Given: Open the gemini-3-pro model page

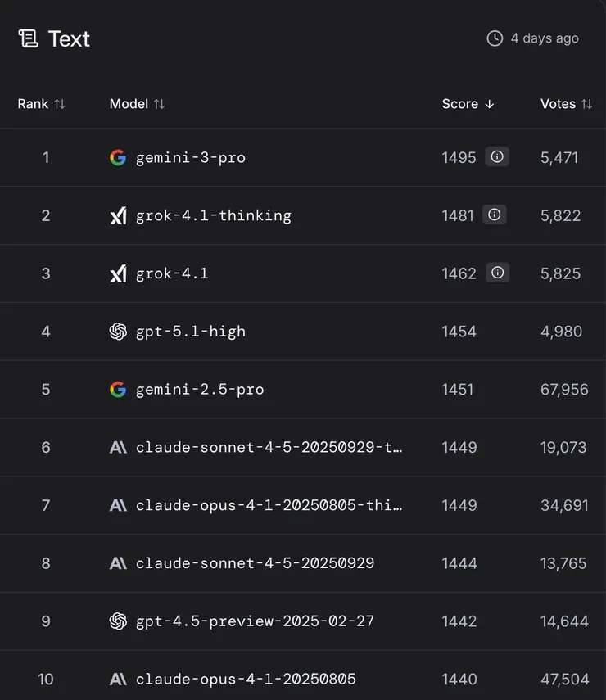Looking at the screenshot, I should tap(188, 157).
